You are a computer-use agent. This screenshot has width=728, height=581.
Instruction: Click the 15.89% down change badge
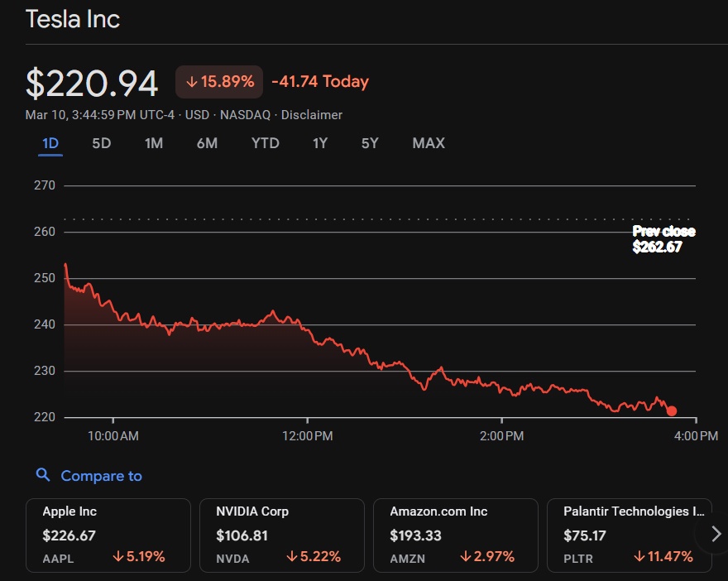click(219, 82)
